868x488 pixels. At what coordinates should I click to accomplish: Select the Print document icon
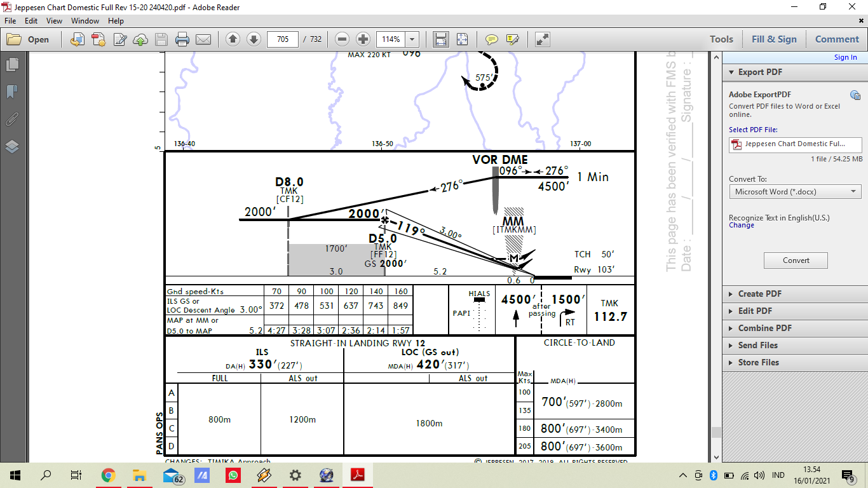pyautogui.click(x=182, y=39)
